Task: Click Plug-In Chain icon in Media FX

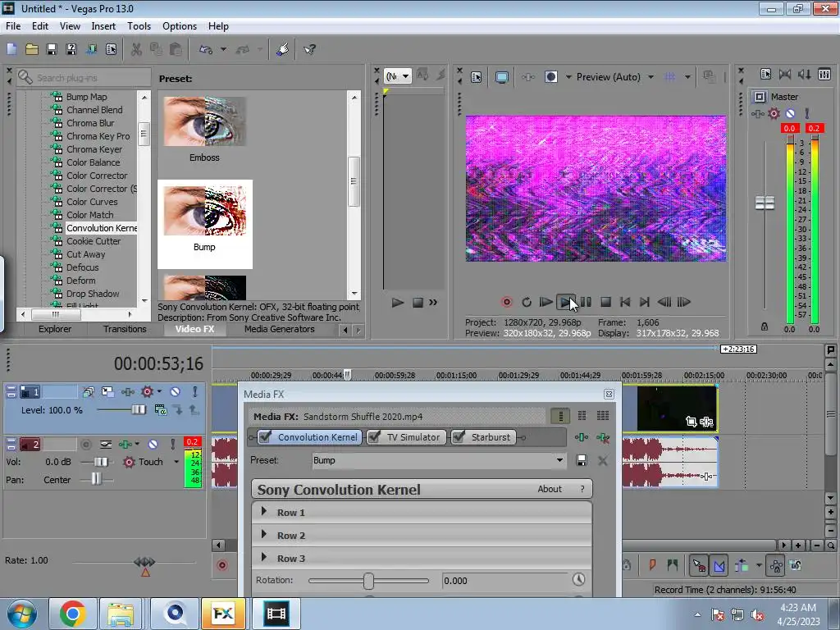Action: (582, 438)
